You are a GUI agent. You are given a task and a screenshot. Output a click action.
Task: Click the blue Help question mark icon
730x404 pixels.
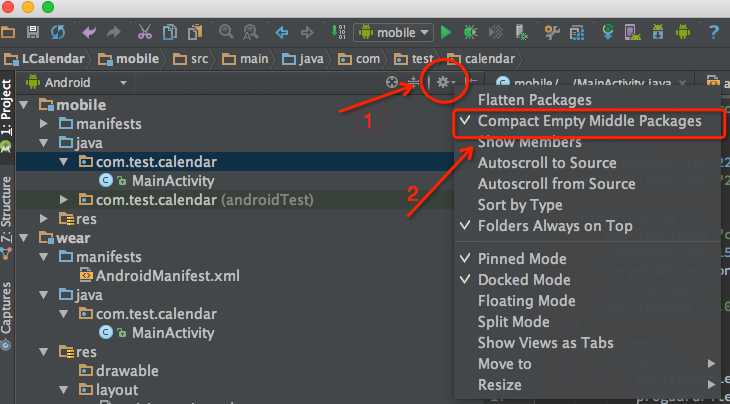(x=714, y=32)
